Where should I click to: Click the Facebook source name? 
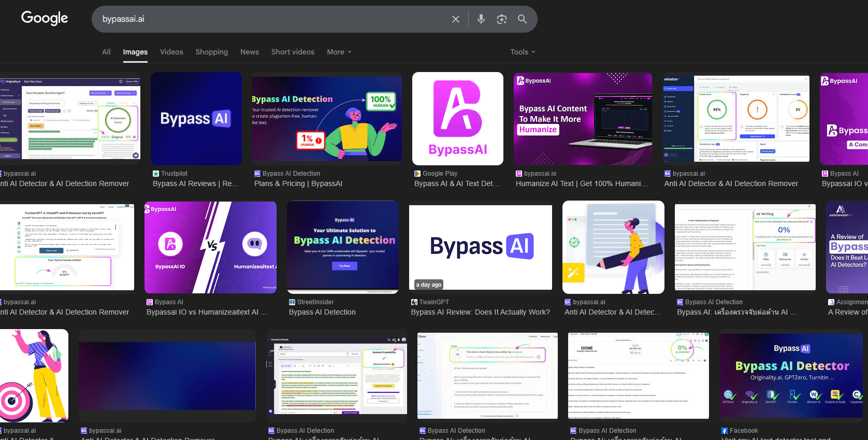pos(744,431)
